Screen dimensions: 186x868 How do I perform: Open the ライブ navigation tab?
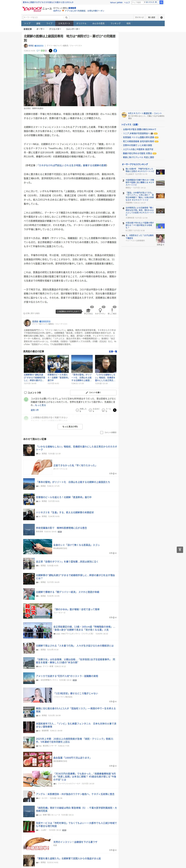49,24
